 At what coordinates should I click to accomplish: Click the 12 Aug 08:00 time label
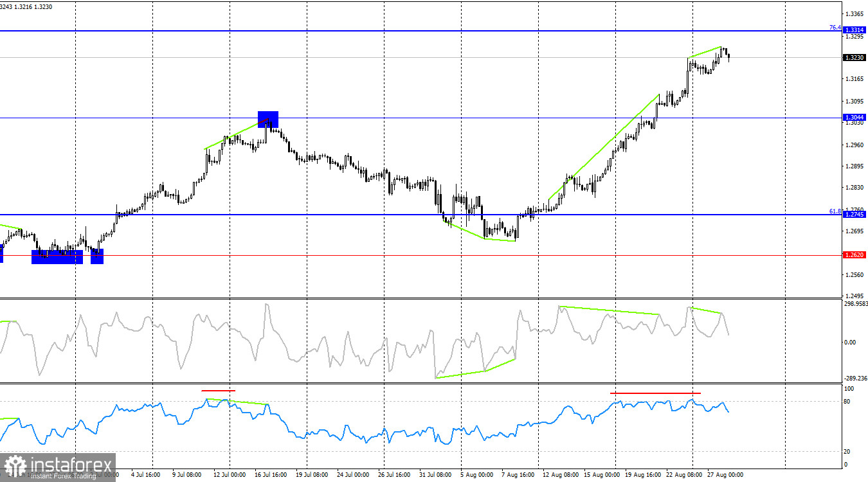[x=560, y=475]
